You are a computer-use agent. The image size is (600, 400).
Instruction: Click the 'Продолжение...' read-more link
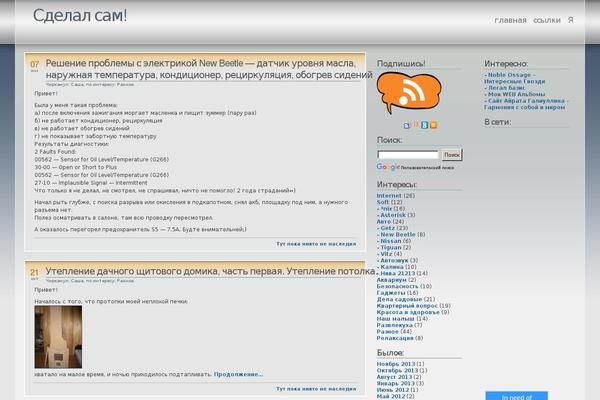(238, 374)
